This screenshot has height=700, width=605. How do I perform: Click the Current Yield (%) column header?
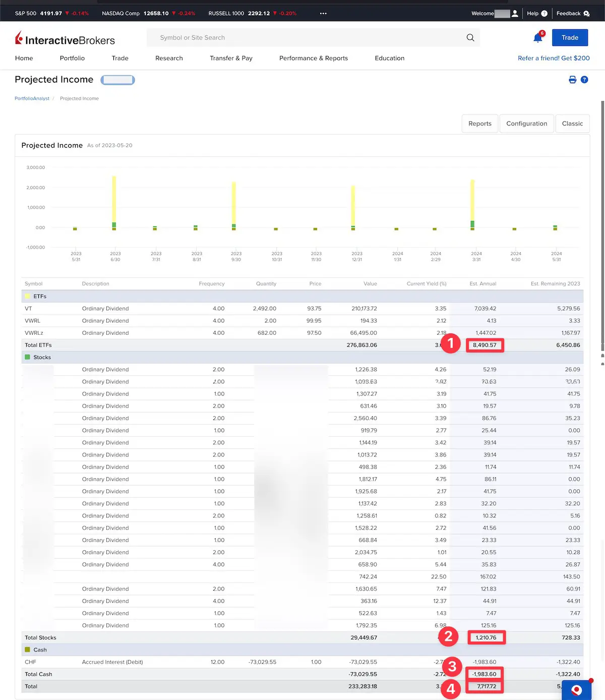(427, 284)
